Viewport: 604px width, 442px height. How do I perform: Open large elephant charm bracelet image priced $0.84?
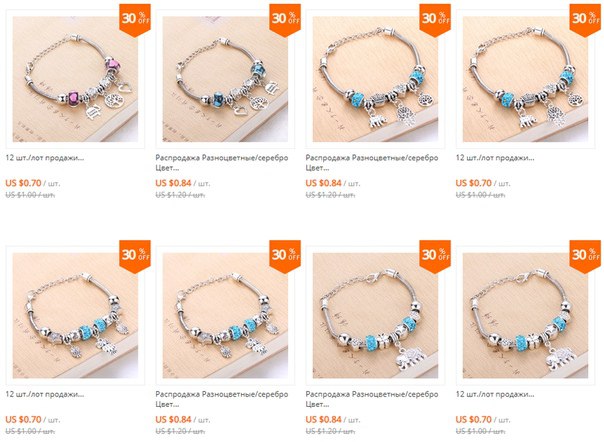point(375,316)
